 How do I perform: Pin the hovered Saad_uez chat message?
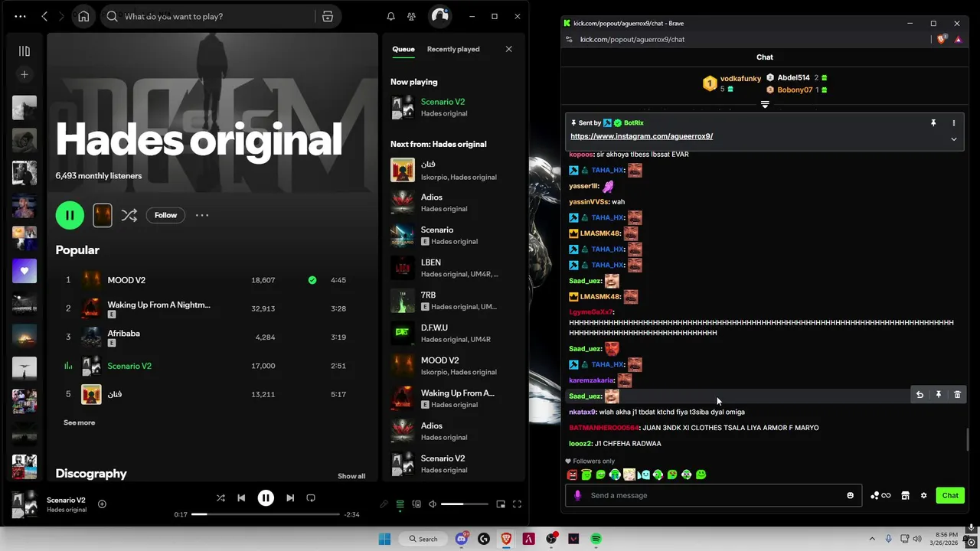pos(939,395)
